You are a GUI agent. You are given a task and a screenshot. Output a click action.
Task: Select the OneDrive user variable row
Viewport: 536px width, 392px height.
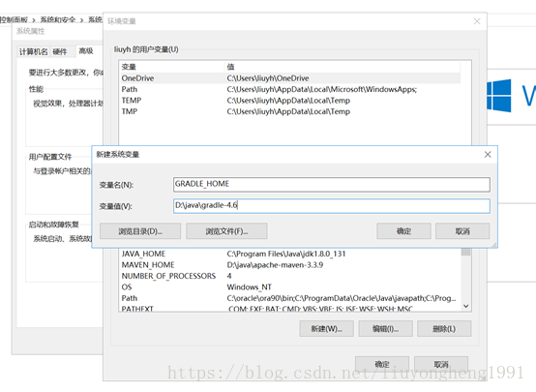[290, 78]
